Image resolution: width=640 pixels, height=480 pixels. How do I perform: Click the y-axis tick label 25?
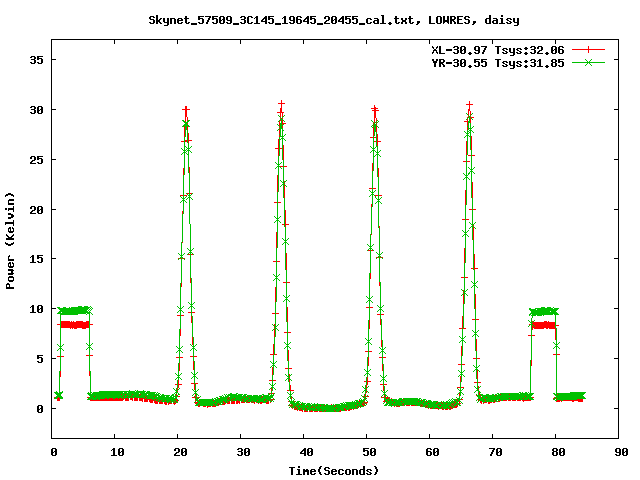36,160
